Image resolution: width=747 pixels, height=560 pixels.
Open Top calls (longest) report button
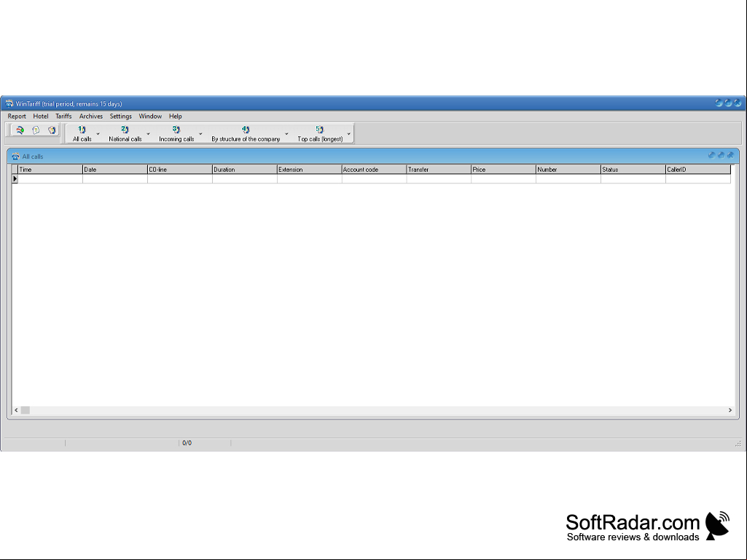tap(320, 133)
